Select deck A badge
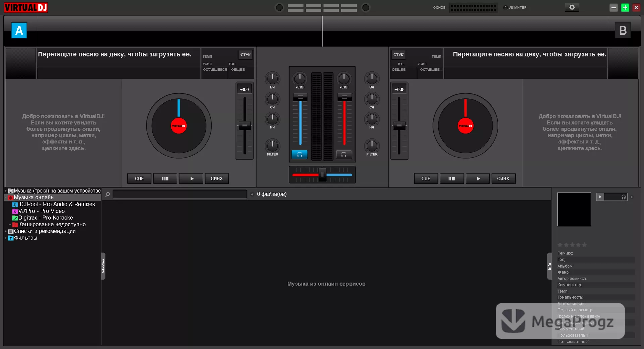This screenshot has height=349, width=644. click(19, 31)
